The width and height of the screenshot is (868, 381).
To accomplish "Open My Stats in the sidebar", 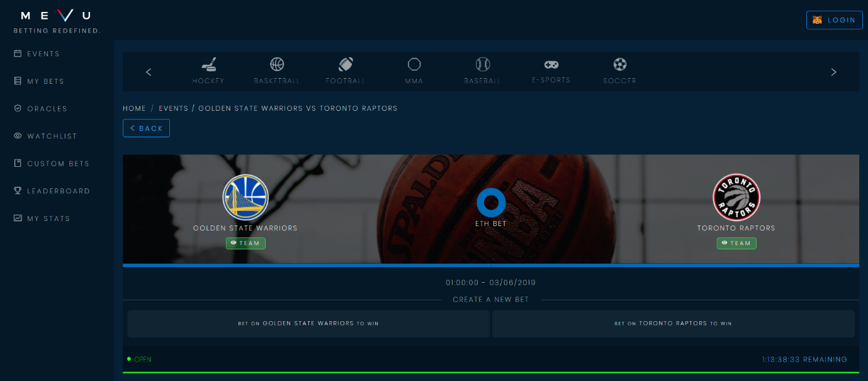I will point(42,219).
